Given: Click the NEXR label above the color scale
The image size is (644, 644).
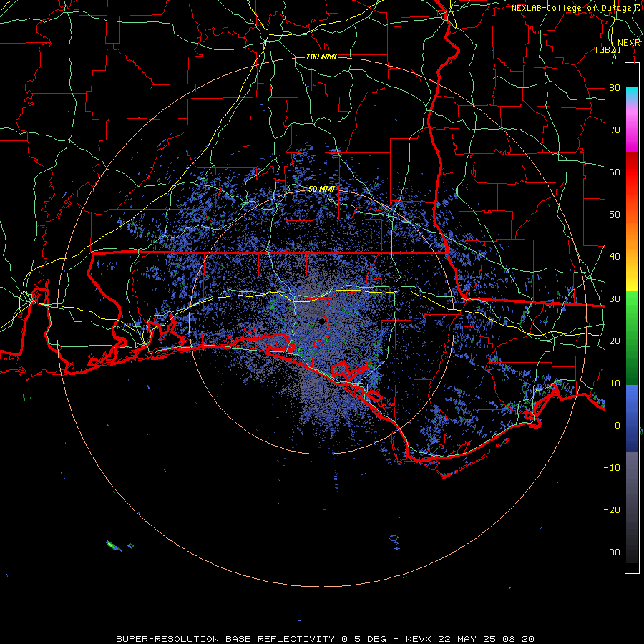Looking at the screenshot, I should click(x=629, y=43).
